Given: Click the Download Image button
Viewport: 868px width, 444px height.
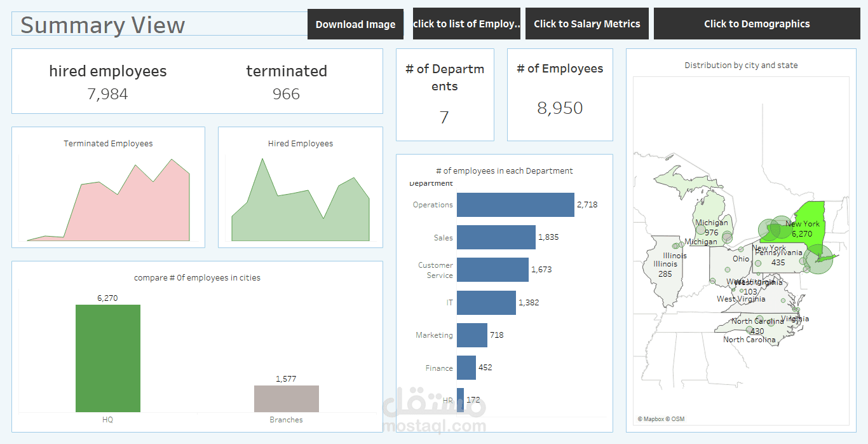Looking at the screenshot, I should click(x=355, y=24).
